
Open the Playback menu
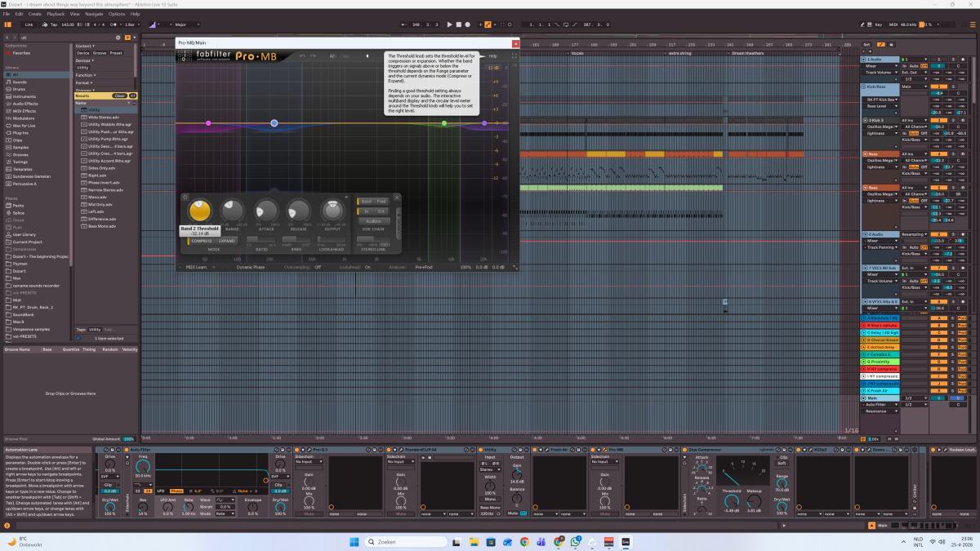pyautogui.click(x=56, y=14)
